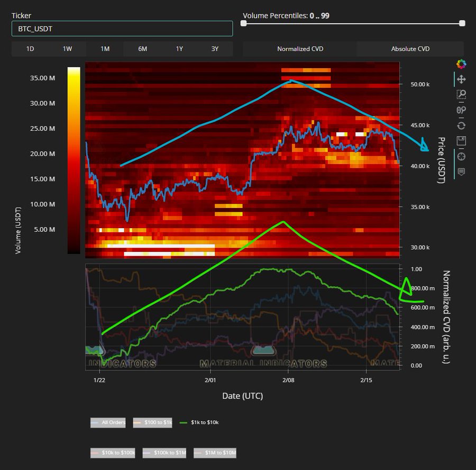
Task: Toggle the All Orders legend entry
Action: coord(108,422)
